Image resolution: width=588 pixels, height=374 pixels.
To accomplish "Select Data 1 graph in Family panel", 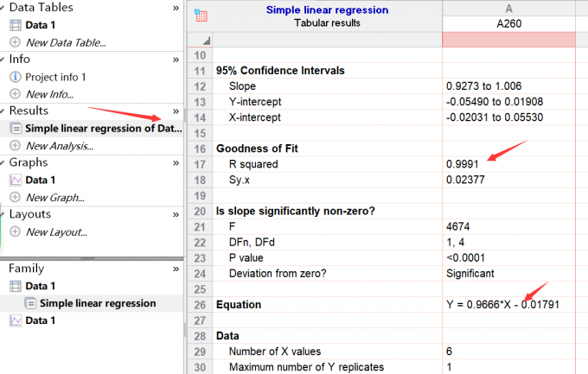I will coord(40,320).
